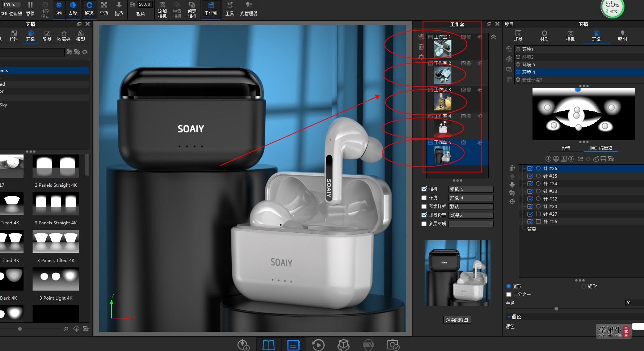Adjust the 半径 radius slider handle
Viewport: 644px width, 351px height.
point(556,309)
